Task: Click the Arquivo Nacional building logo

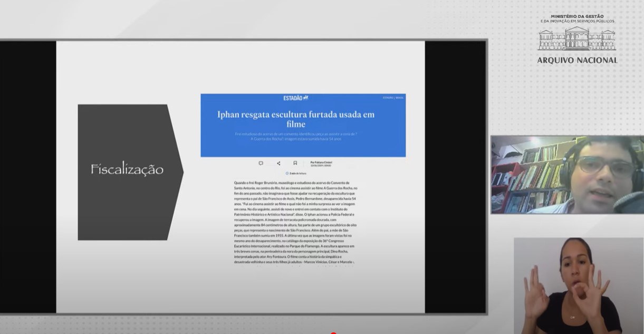Action: coord(576,40)
